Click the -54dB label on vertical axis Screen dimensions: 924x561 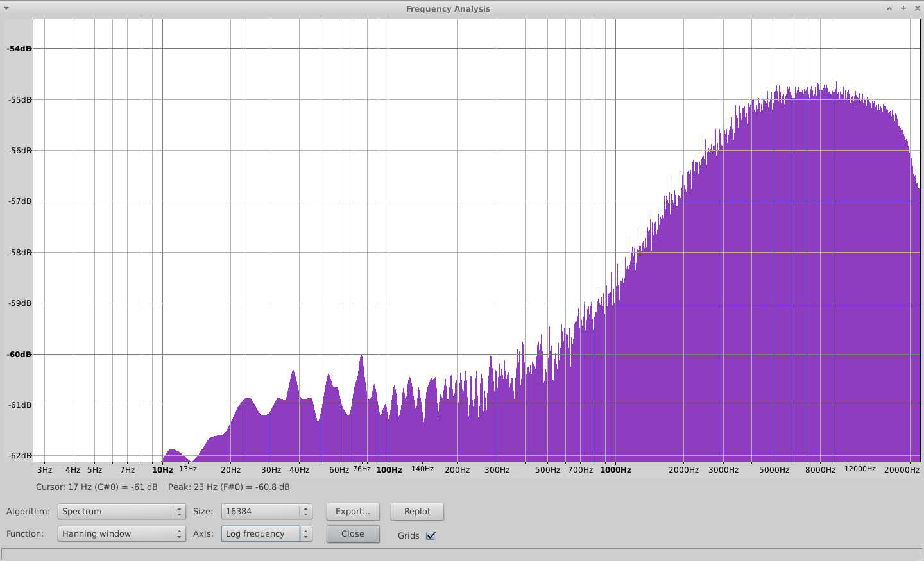[x=19, y=49]
